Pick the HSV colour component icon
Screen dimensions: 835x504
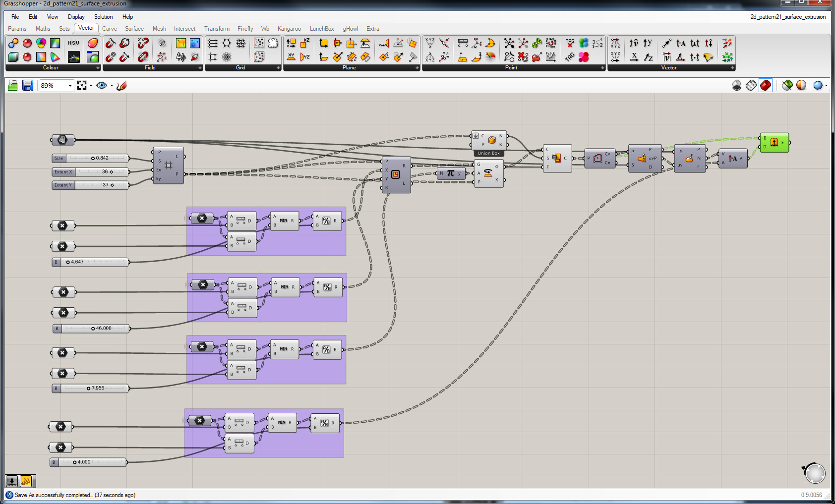[73, 43]
